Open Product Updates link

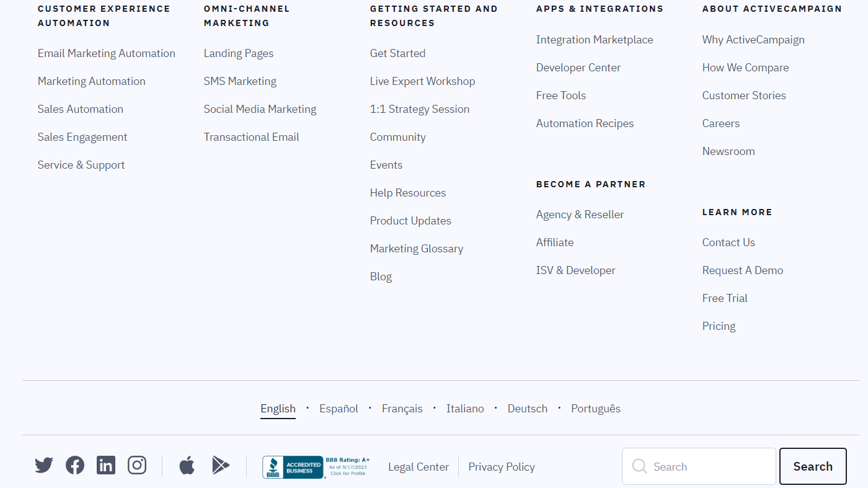coord(410,221)
